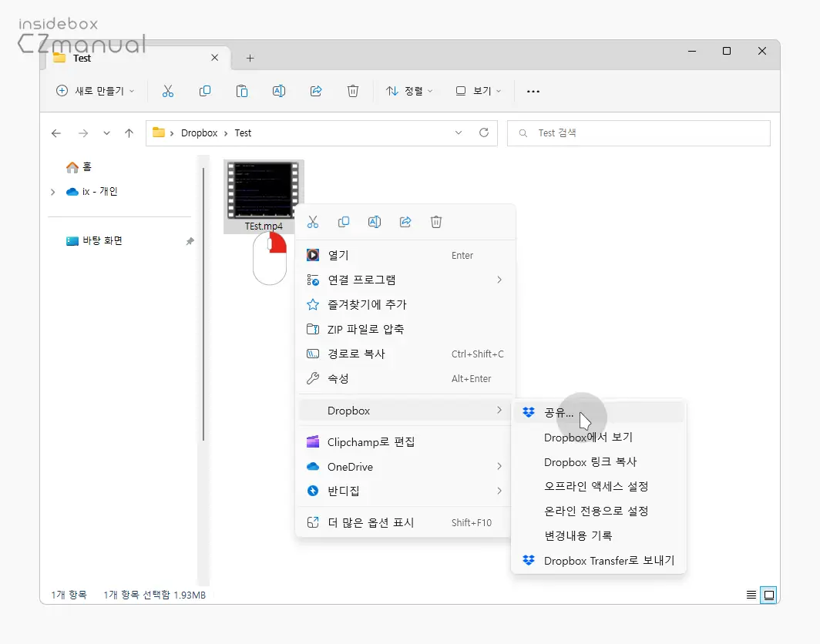Select 공유... in the Dropbox submenu

click(x=599, y=412)
